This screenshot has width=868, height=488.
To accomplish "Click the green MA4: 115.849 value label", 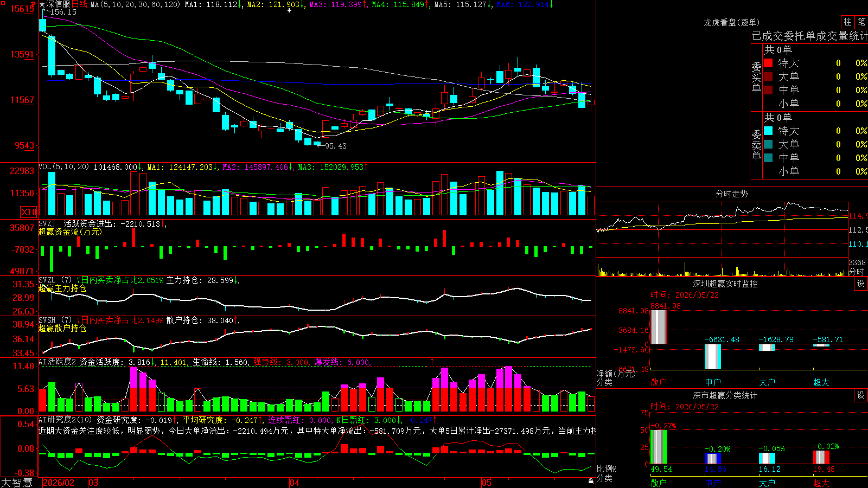I will pyautogui.click(x=399, y=4).
